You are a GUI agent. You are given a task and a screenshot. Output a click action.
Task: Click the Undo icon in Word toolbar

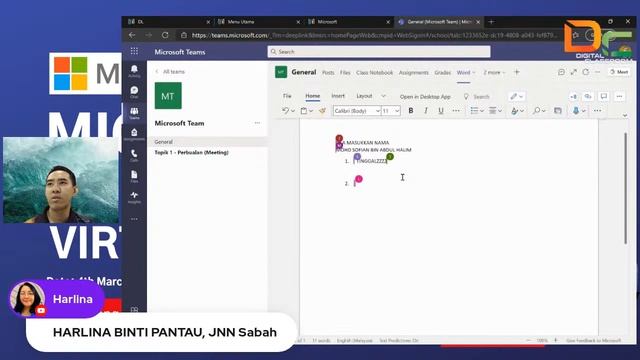[x=285, y=111]
